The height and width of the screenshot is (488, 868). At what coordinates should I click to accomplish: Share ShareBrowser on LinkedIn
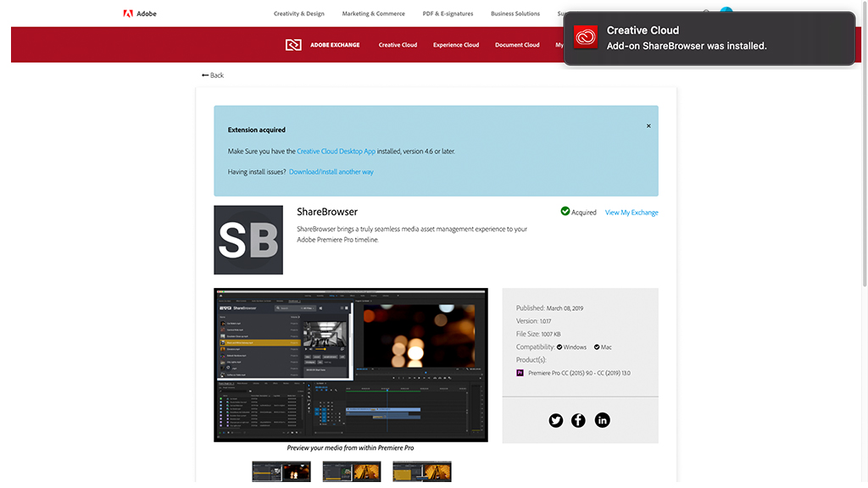[x=603, y=420]
